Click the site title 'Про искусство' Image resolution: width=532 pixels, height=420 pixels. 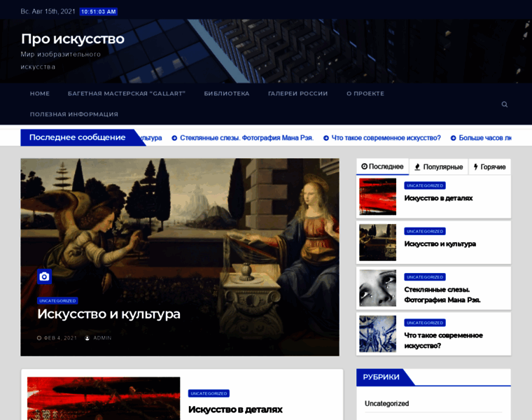(x=73, y=39)
